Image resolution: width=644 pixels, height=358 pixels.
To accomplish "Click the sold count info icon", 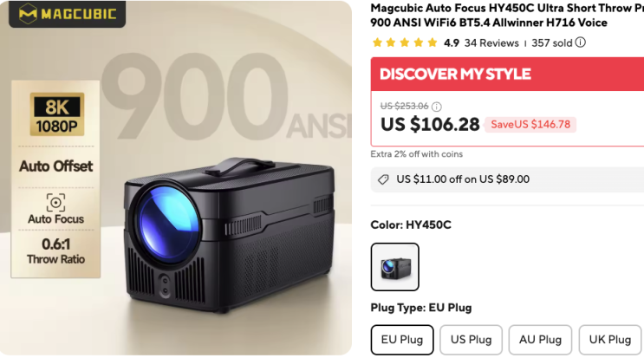I will (x=580, y=42).
